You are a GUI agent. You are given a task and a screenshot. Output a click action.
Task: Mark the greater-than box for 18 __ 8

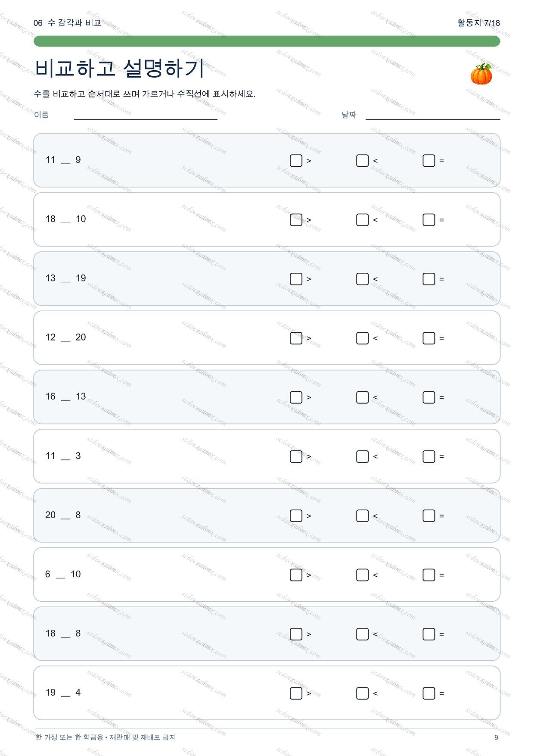pyautogui.click(x=296, y=634)
